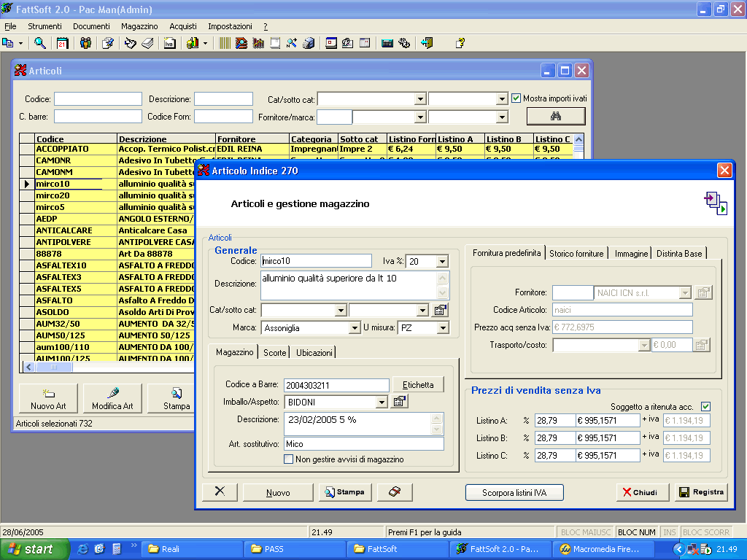Switch to Macromedia Fireworks taskbar item
747x560 pixels.
(x=602, y=549)
